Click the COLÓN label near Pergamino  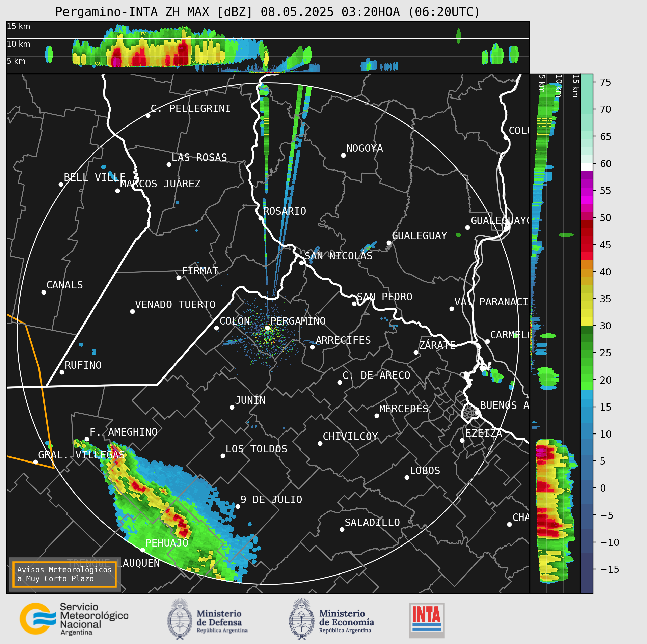(x=235, y=321)
